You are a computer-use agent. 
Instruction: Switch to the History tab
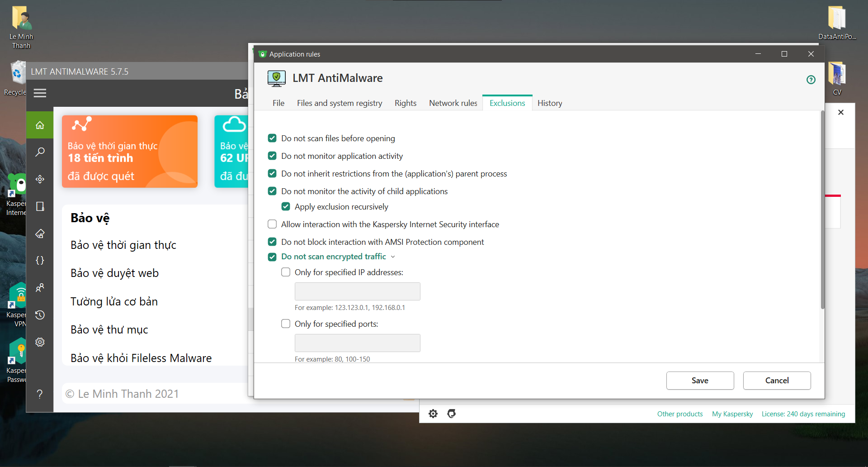pyautogui.click(x=550, y=103)
